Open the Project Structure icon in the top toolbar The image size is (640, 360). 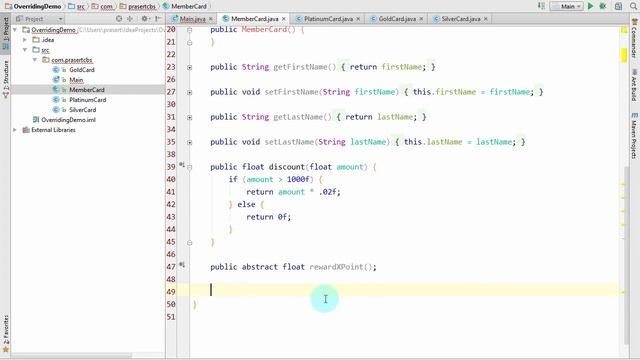pos(618,6)
